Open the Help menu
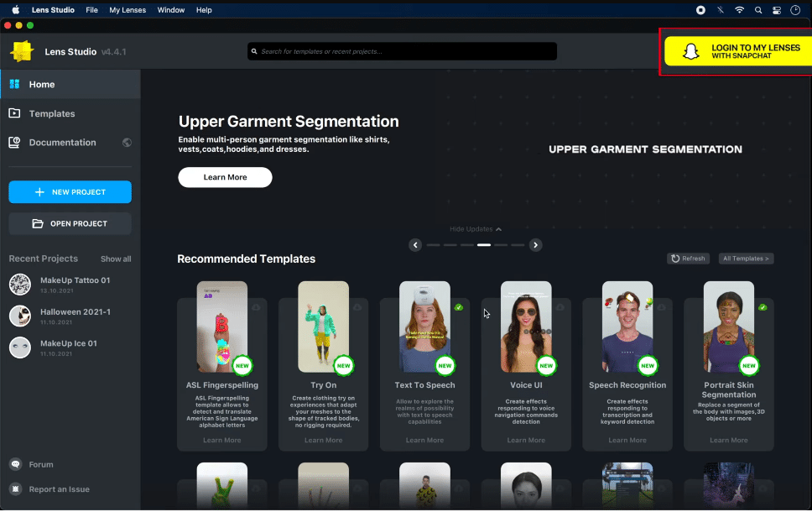 204,10
